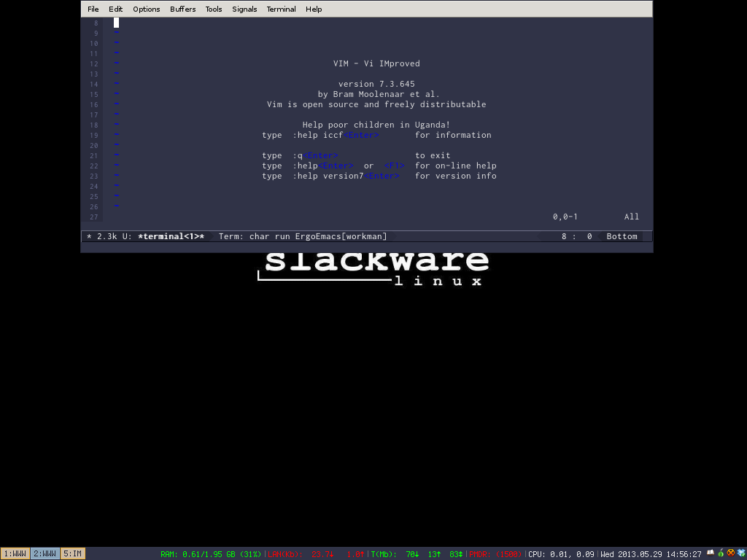The height and width of the screenshot is (560, 747).
Task: Click the RAM usage status readout
Action: point(211,554)
